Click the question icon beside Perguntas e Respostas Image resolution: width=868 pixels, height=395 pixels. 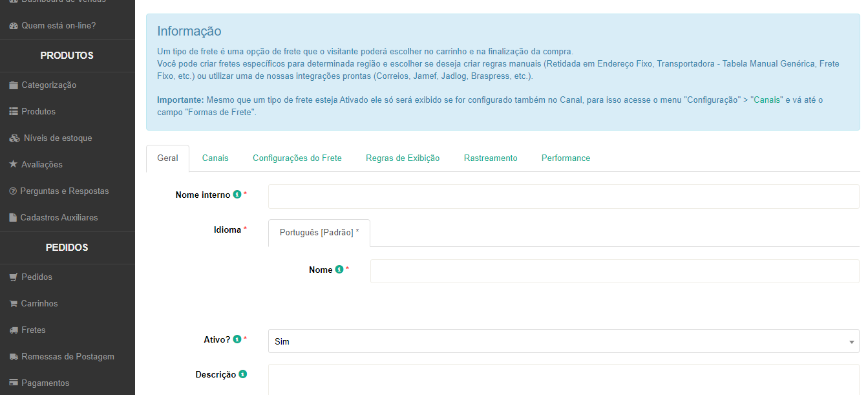pos(13,191)
